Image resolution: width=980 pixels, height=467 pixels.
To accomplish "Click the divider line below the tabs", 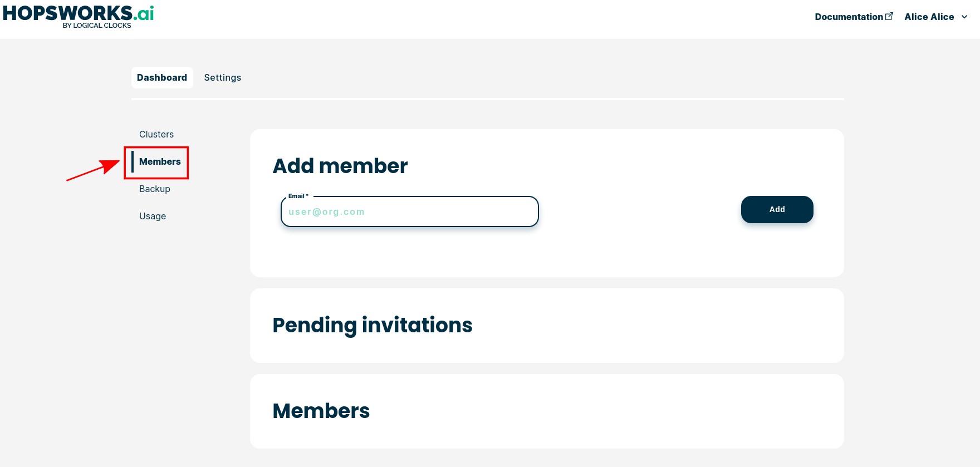I will coord(487,99).
